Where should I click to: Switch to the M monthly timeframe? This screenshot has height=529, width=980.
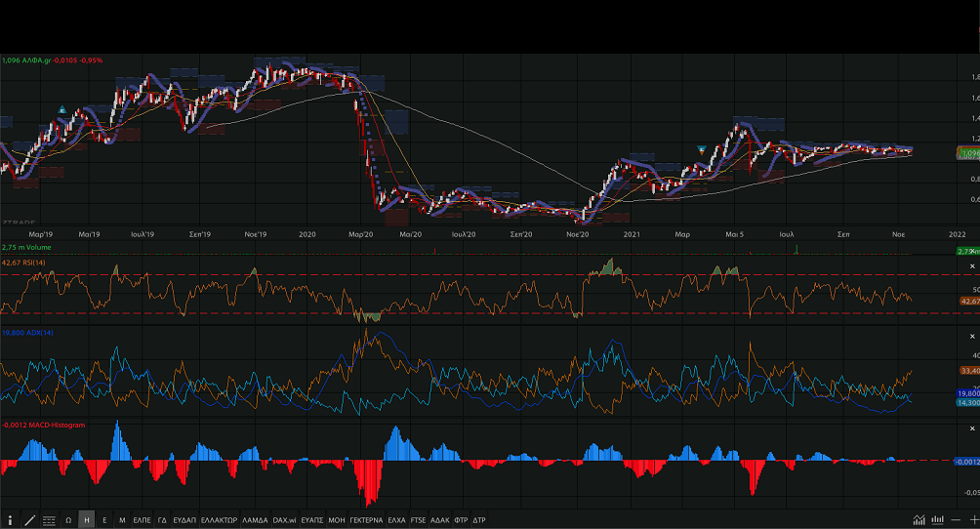coord(122,520)
